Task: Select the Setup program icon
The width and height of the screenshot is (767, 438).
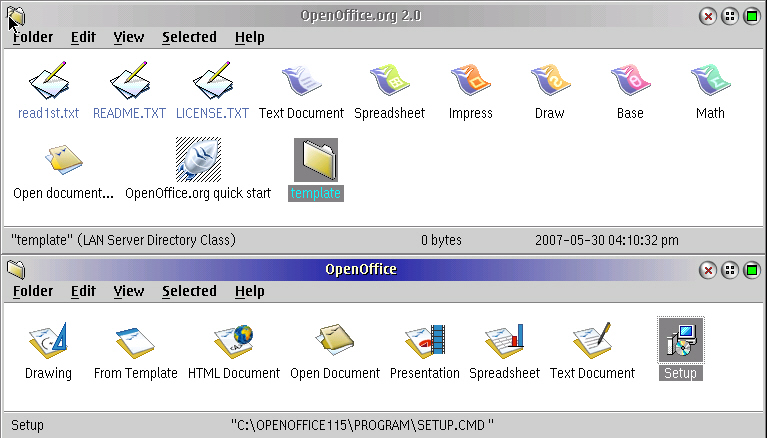Action: (680, 340)
